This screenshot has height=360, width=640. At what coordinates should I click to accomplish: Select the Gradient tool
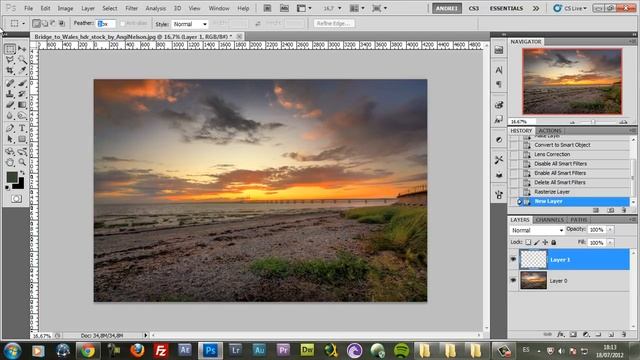click(22, 105)
